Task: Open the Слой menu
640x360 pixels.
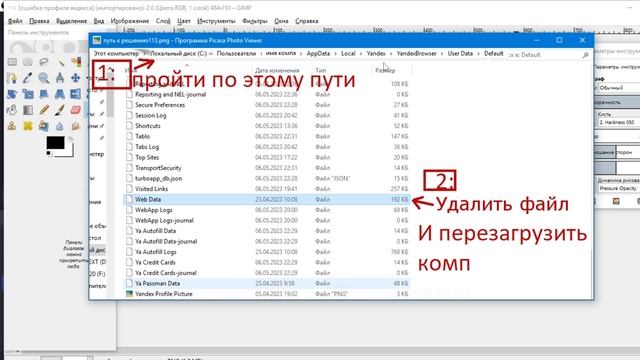Action: coord(163,21)
